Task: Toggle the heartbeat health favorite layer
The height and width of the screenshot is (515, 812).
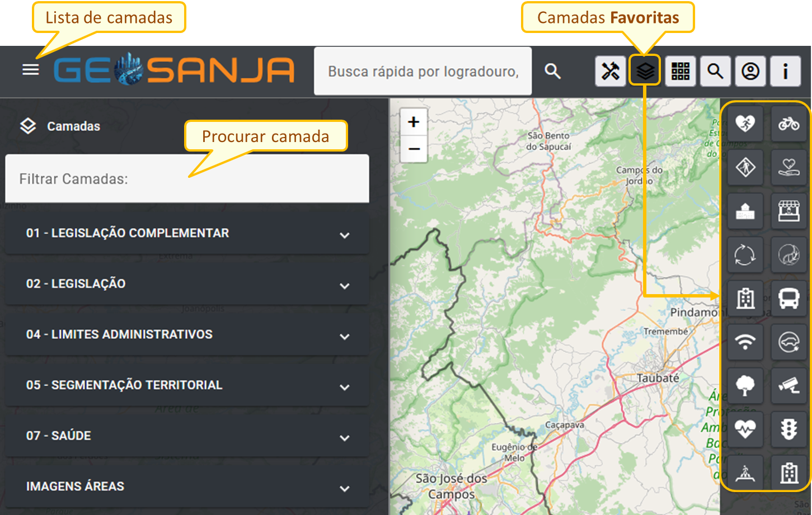Action: (745, 429)
